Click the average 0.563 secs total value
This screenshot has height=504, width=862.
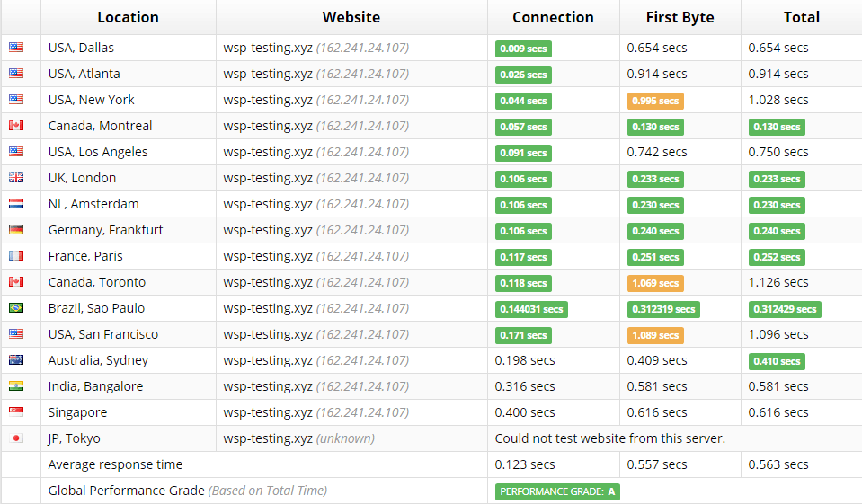point(778,464)
